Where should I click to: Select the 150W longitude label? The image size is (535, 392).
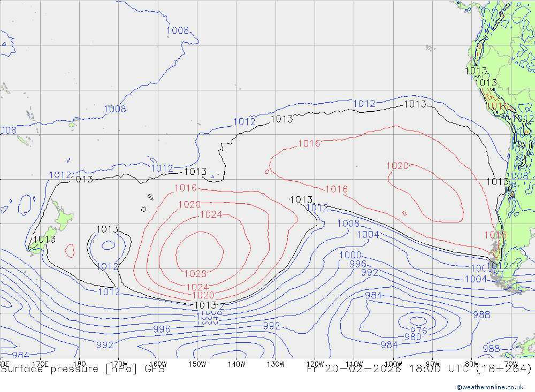(x=197, y=364)
